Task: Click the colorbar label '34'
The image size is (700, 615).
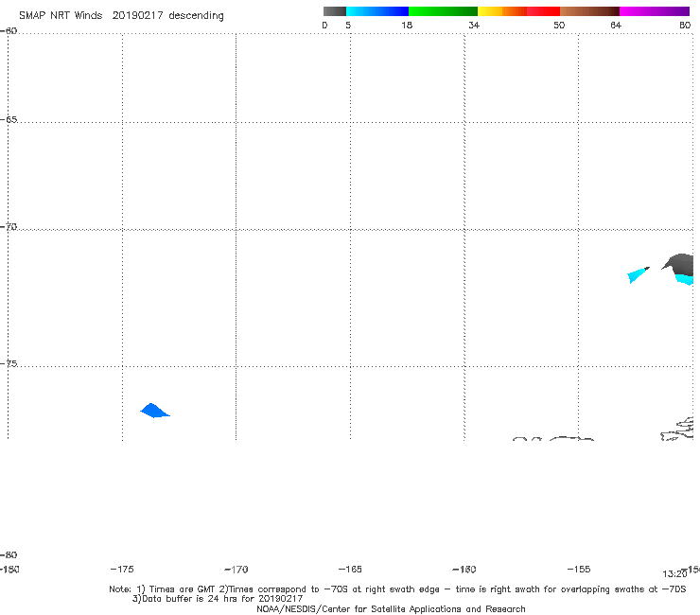Action: click(x=474, y=26)
